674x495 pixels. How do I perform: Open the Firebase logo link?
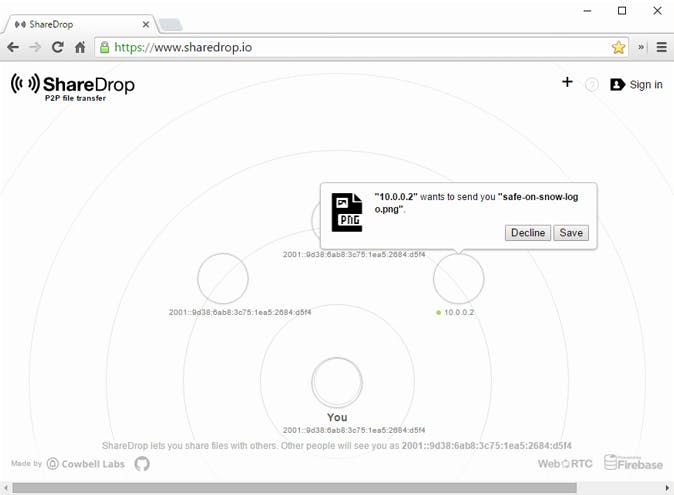pyautogui.click(x=633, y=463)
